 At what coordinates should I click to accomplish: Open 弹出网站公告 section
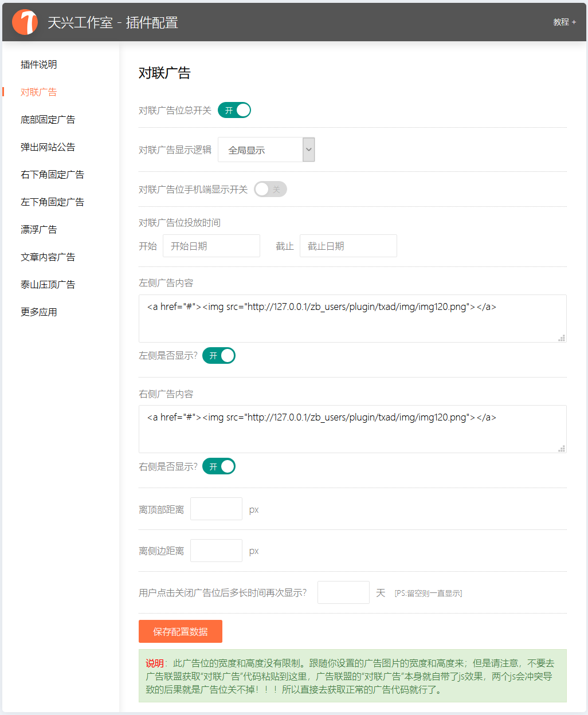click(48, 147)
